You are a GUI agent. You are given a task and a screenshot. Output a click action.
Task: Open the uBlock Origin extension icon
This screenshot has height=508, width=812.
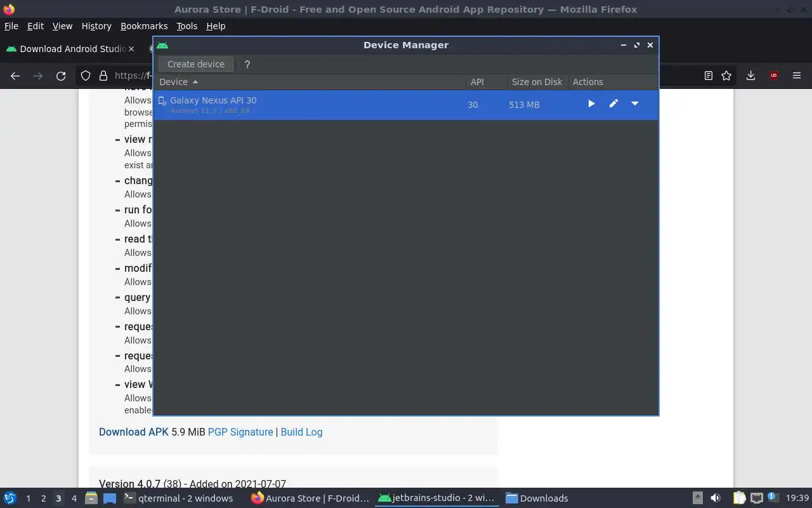(773, 76)
